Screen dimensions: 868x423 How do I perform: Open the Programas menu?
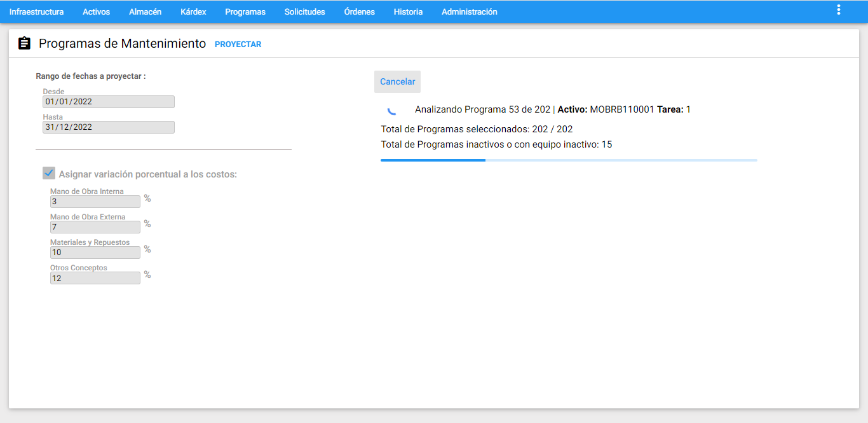pyautogui.click(x=245, y=11)
